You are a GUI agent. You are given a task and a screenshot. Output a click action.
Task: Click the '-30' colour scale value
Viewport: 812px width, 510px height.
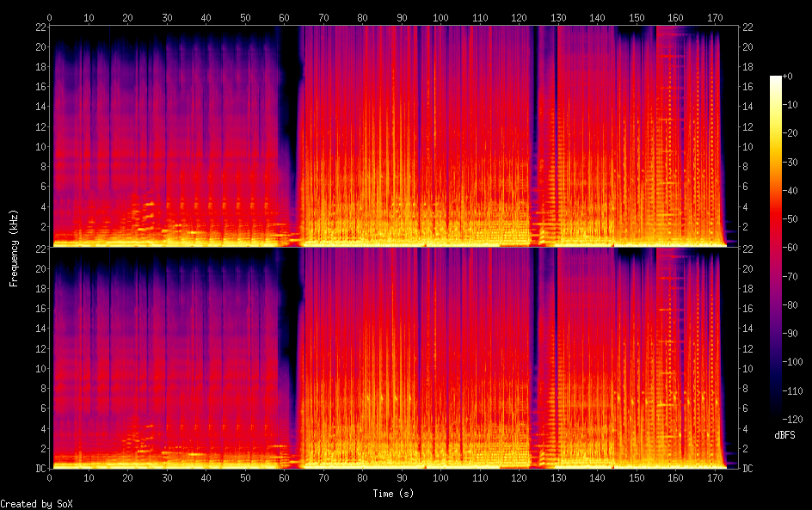pos(790,162)
